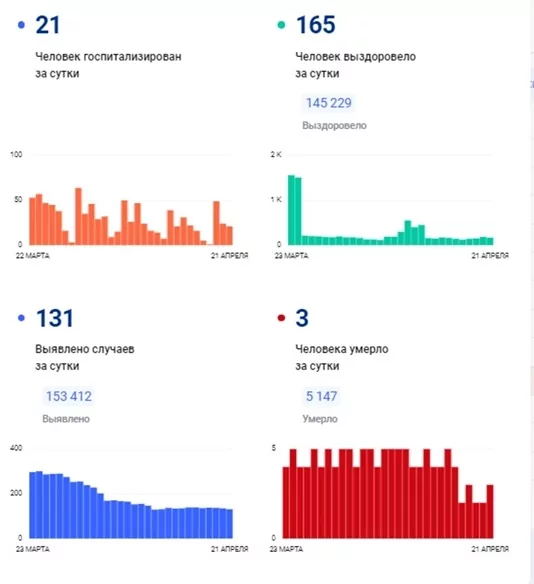Click the hospitalized count 21

pyautogui.click(x=48, y=25)
